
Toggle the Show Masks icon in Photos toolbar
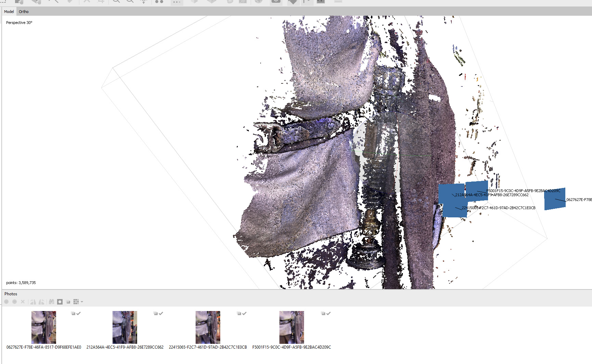coord(60,302)
